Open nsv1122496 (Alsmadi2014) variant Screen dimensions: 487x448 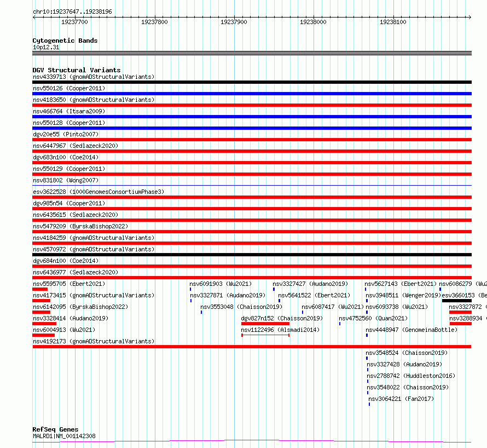pyautogui.click(x=281, y=330)
